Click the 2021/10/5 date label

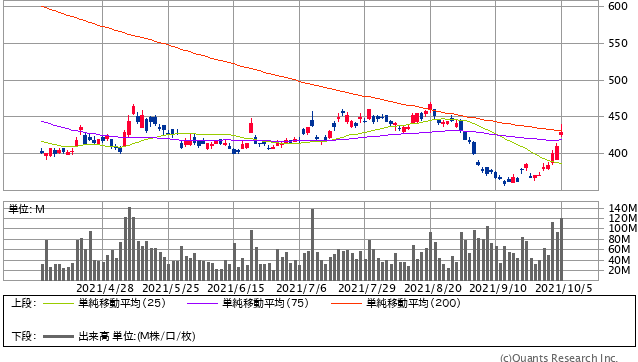[x=564, y=288]
